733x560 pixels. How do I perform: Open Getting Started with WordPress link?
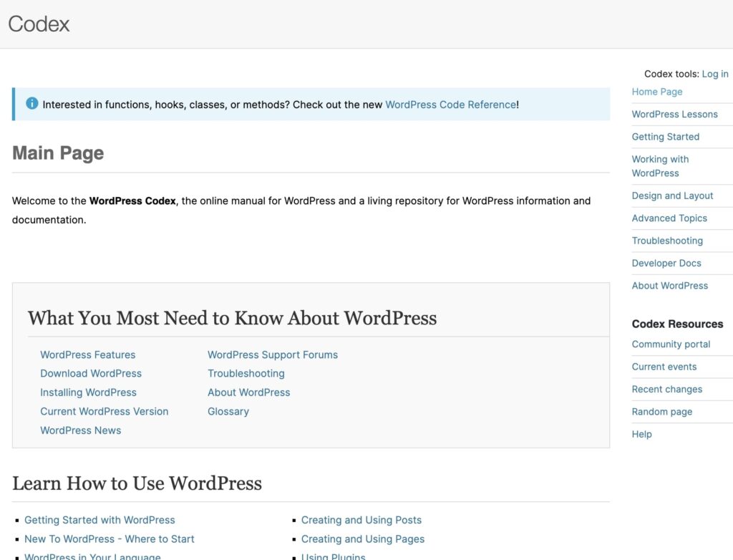[99, 520]
